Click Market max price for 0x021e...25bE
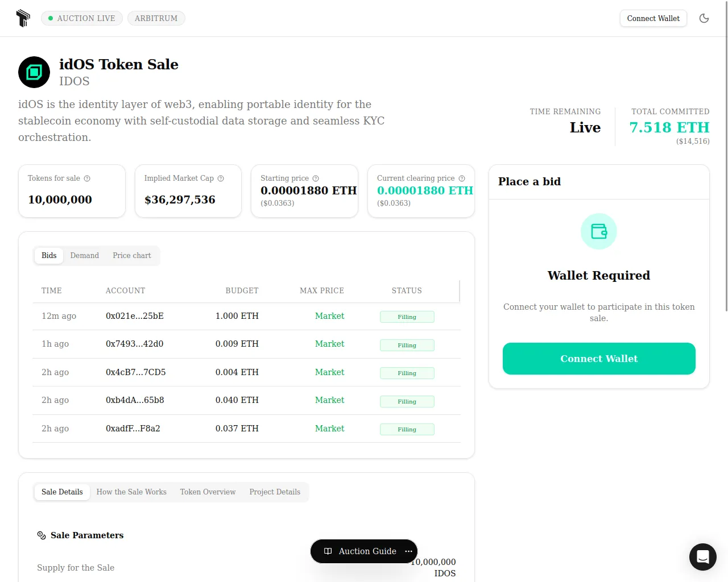The image size is (728, 582). coord(330,316)
